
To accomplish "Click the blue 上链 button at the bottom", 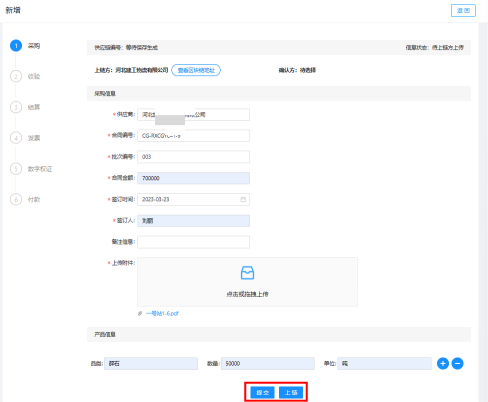I will click(x=291, y=392).
